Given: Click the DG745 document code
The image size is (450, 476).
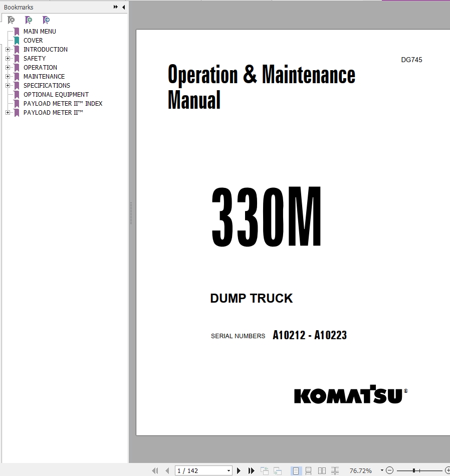Looking at the screenshot, I should 411,60.
